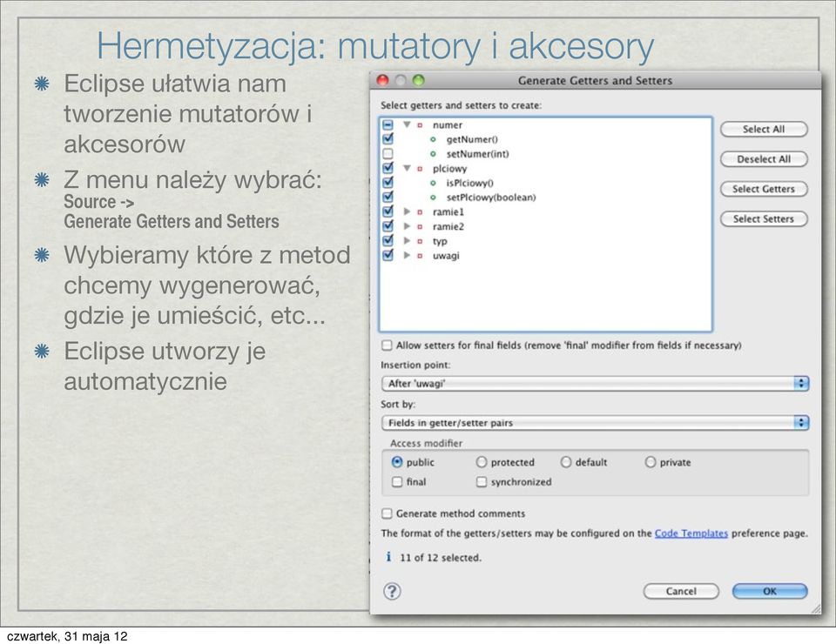Select the public access modifier

tap(397, 462)
